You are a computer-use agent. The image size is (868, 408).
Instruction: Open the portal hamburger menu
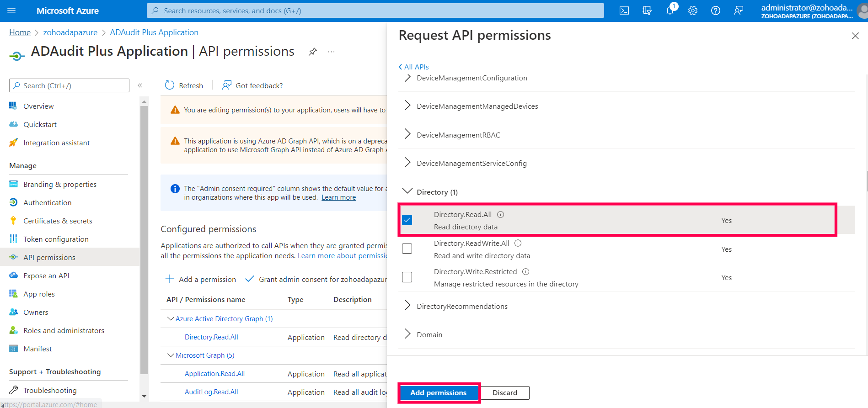[12, 11]
